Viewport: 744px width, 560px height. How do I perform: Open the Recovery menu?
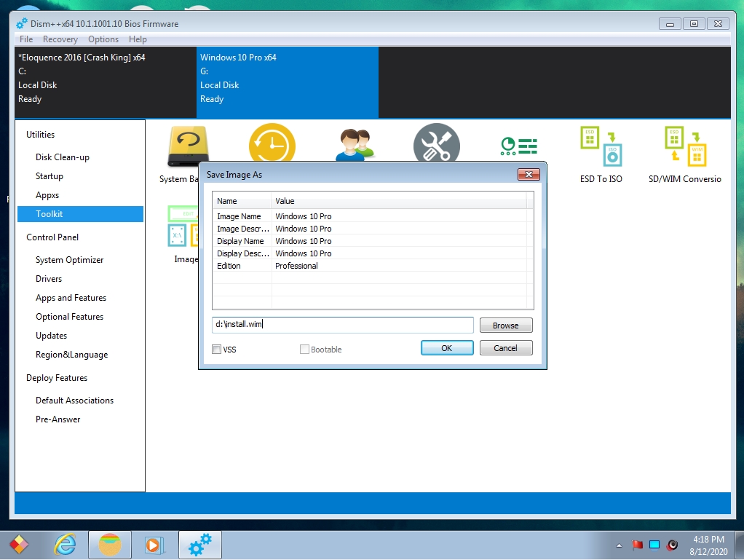(60, 39)
